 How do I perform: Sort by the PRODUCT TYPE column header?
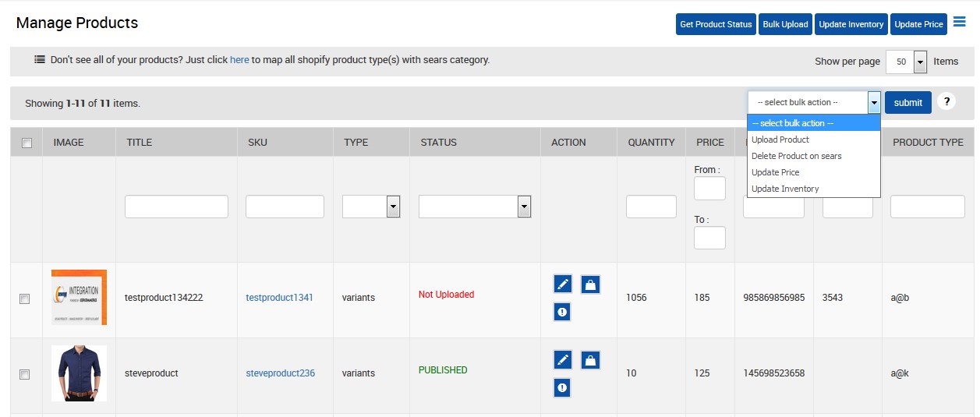tap(928, 143)
